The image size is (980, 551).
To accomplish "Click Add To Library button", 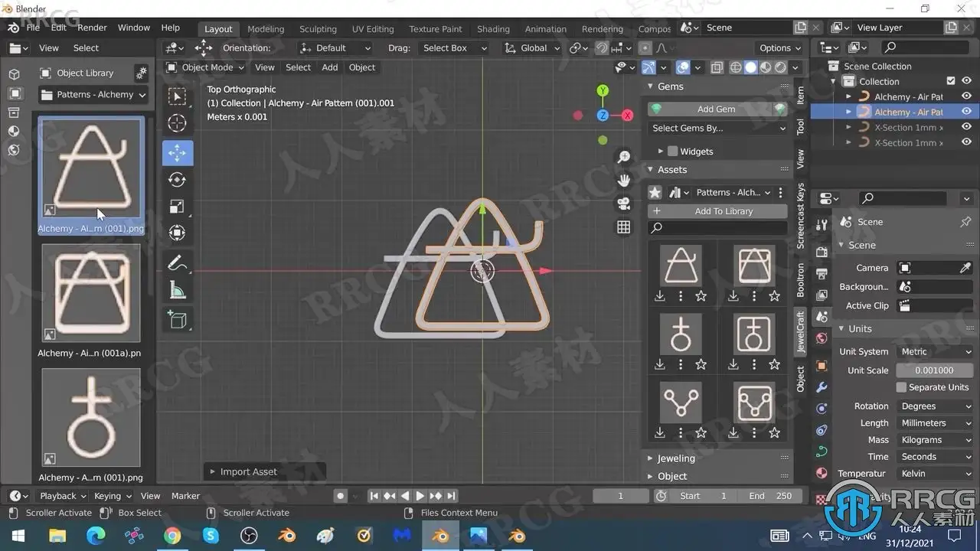I will click(717, 211).
